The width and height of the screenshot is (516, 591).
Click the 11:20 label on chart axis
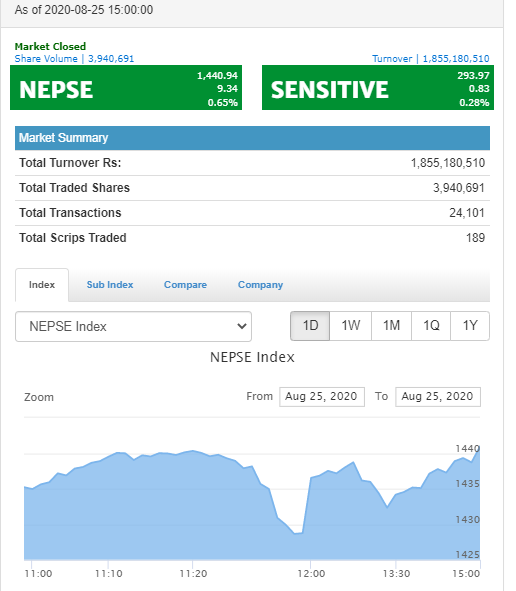pyautogui.click(x=193, y=574)
